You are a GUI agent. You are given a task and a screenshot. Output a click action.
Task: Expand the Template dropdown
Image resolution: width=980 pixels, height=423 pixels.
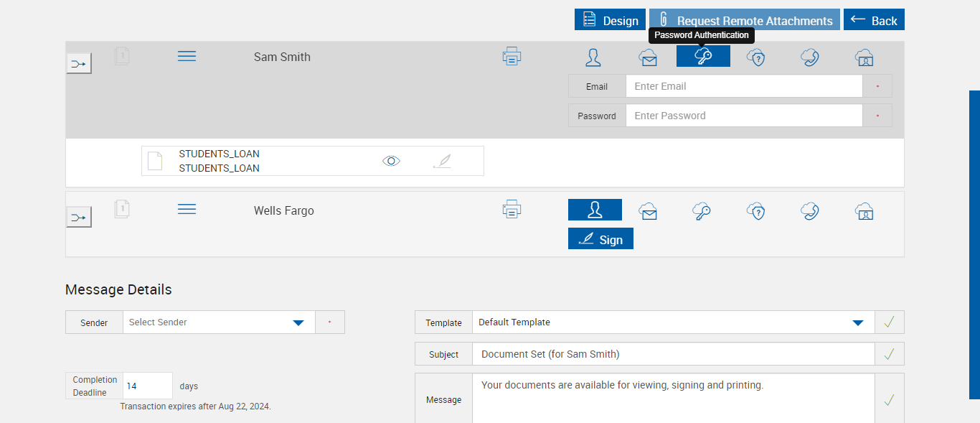click(x=857, y=322)
